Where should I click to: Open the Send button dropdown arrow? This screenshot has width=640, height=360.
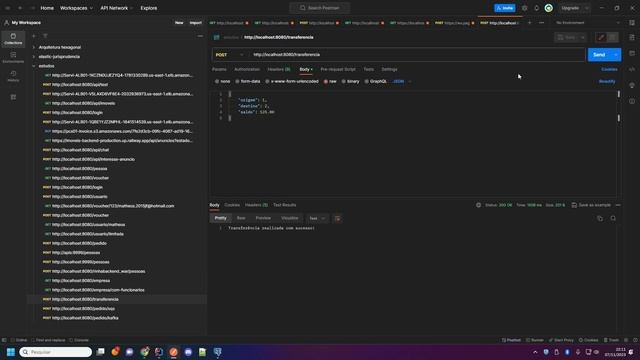pyautogui.click(x=616, y=55)
